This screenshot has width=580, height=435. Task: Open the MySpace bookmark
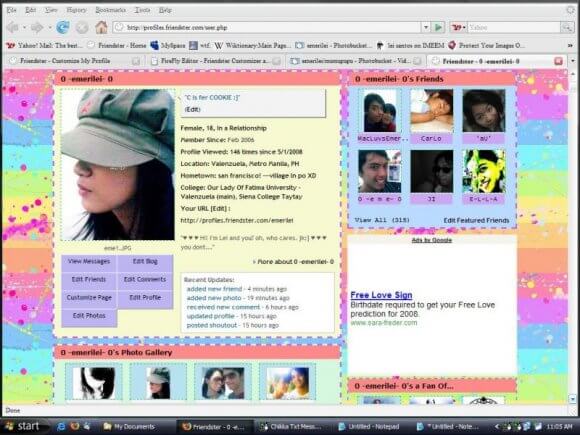pos(168,45)
